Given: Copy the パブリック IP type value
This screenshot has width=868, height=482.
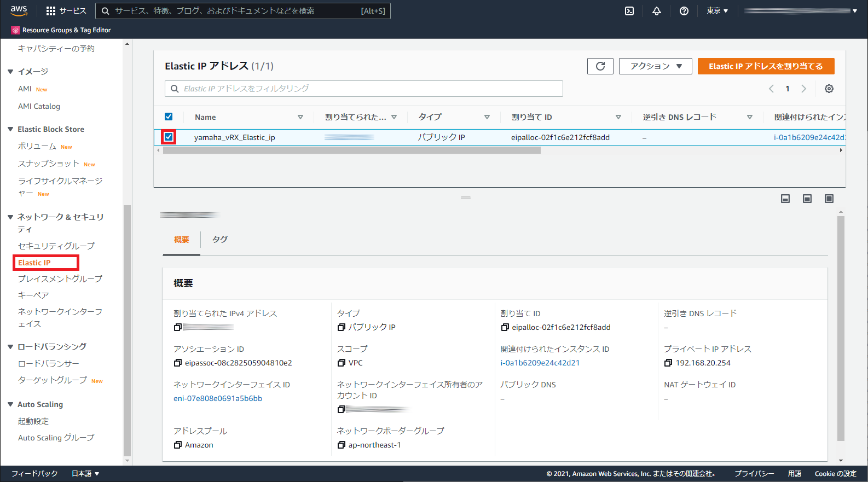Looking at the screenshot, I should click(342, 327).
